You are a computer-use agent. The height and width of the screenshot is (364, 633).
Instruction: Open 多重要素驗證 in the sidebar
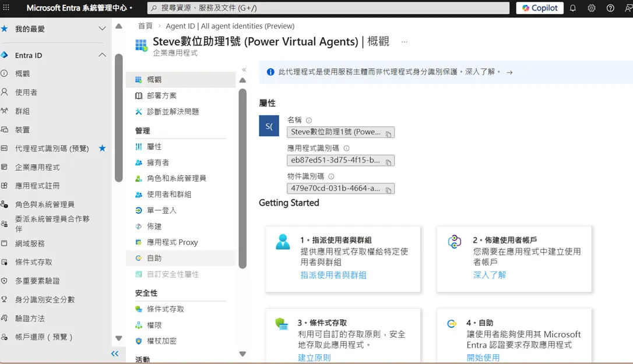[x=37, y=281]
